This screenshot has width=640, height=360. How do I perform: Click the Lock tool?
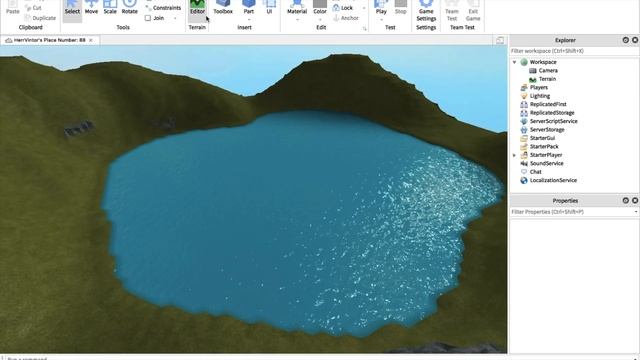343,8
